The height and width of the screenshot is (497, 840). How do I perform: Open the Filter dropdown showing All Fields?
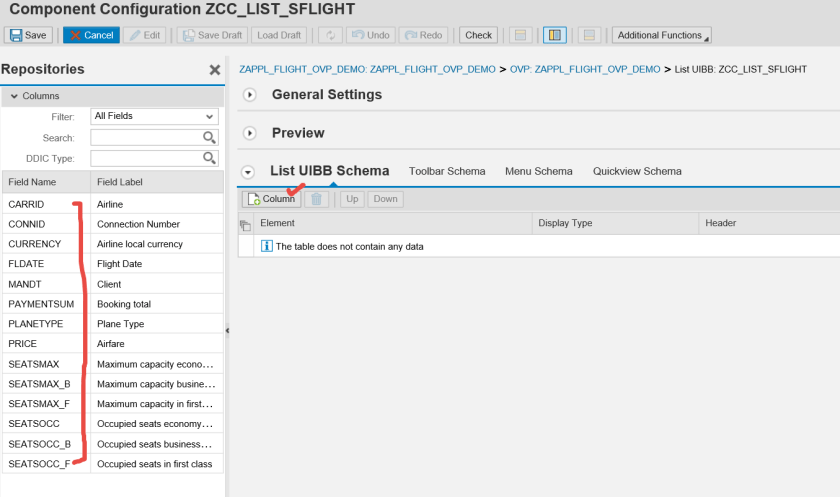[x=155, y=116]
